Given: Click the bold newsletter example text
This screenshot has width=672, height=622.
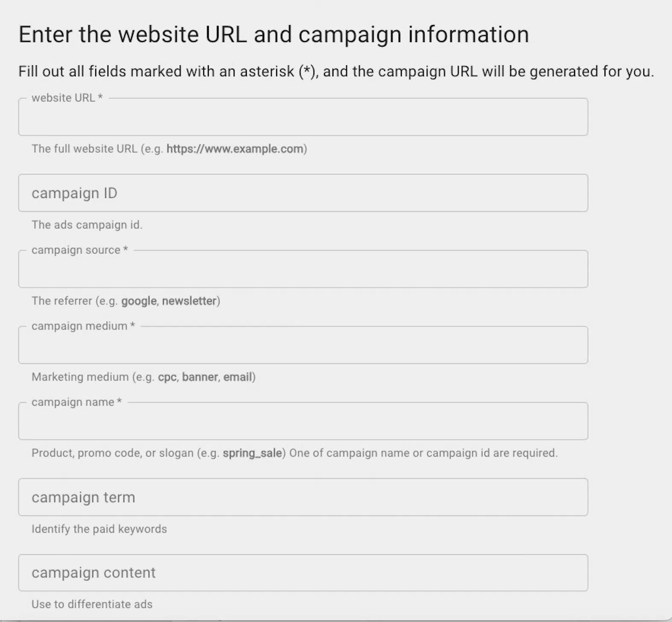Looking at the screenshot, I should click(x=189, y=301).
